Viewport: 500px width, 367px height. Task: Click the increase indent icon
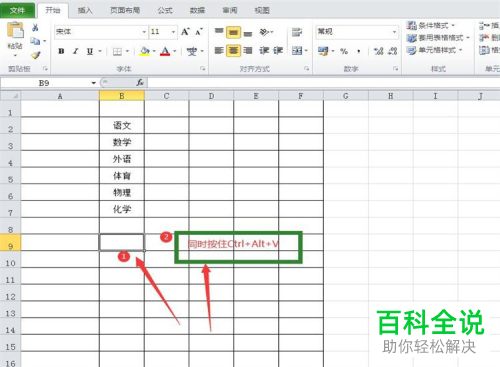278,51
